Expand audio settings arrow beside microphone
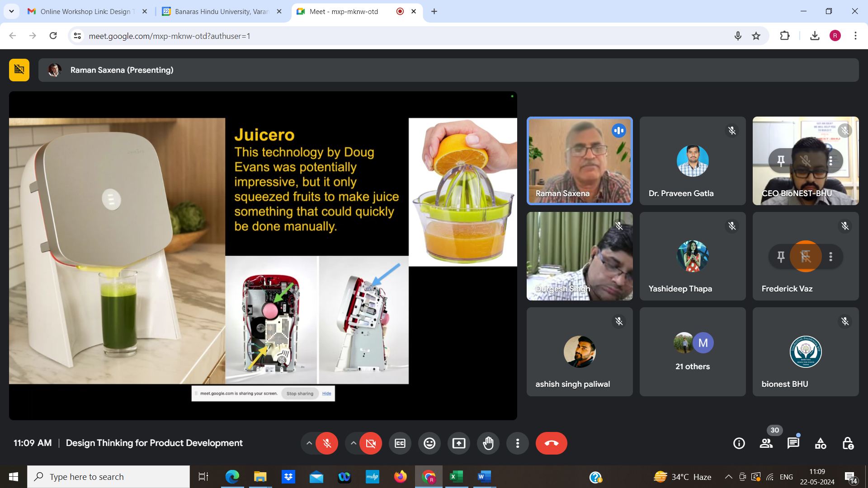 click(x=309, y=443)
